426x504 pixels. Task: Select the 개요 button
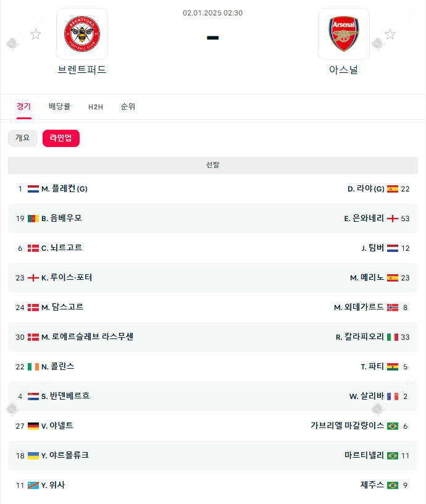[x=23, y=138]
